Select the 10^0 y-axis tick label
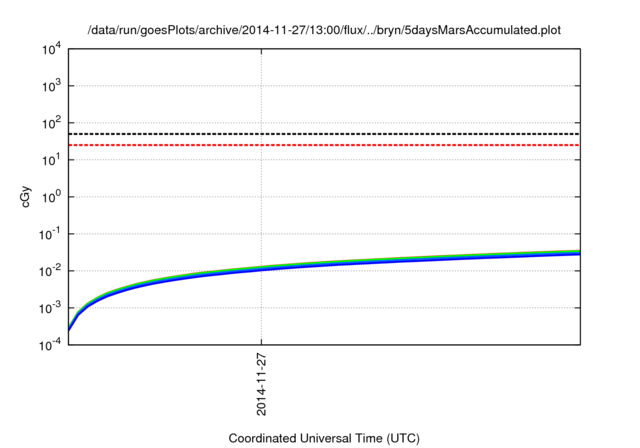The image size is (640, 448). 51,197
